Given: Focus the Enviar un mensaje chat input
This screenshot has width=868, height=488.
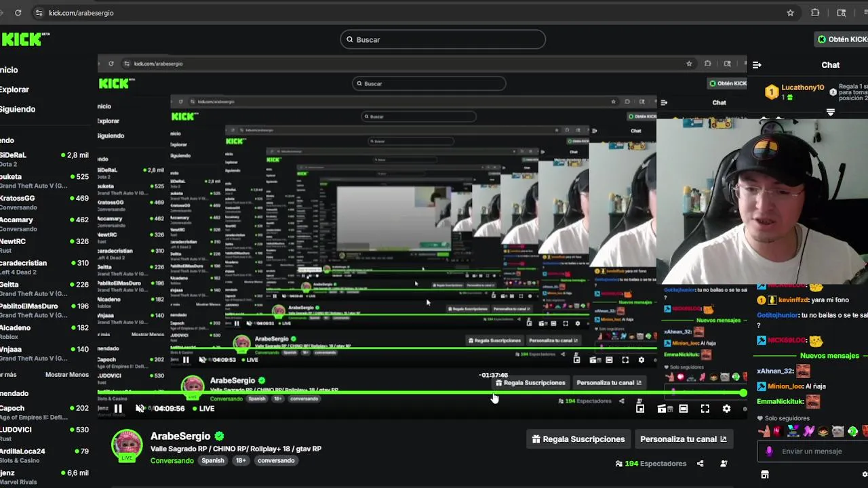Looking at the screenshot, I should click(814, 451).
